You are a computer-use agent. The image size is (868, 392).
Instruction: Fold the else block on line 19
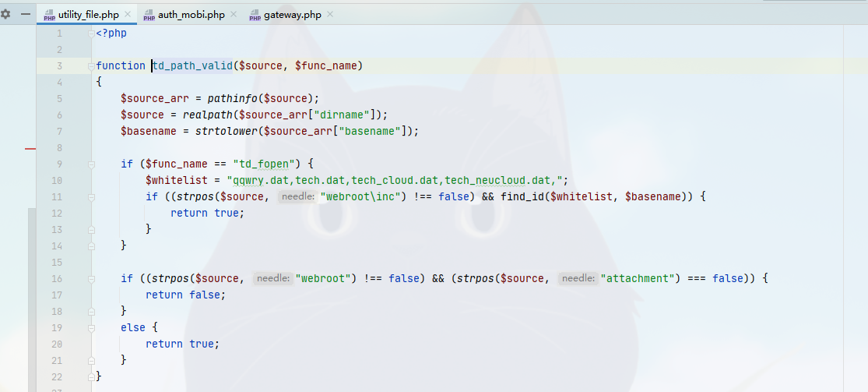click(x=91, y=327)
